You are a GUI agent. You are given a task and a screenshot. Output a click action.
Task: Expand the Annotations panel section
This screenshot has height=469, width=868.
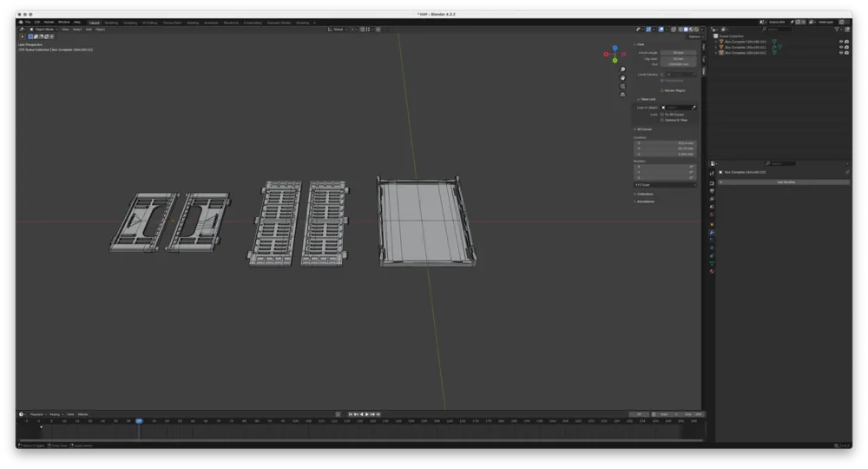click(645, 201)
